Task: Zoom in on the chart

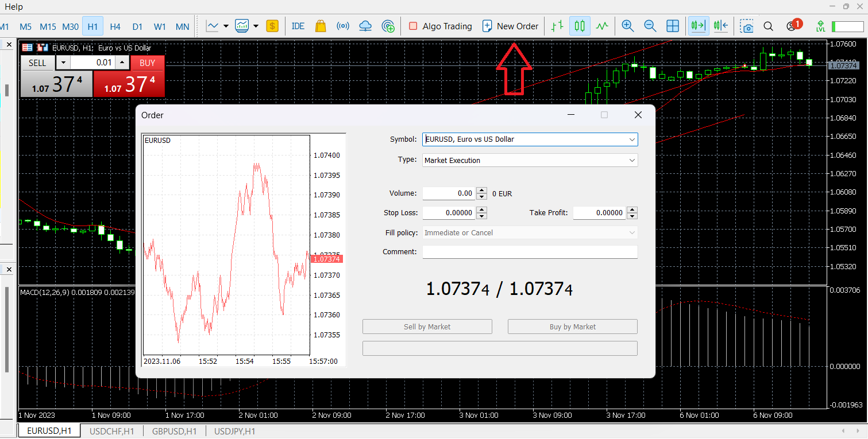Action: coord(627,26)
